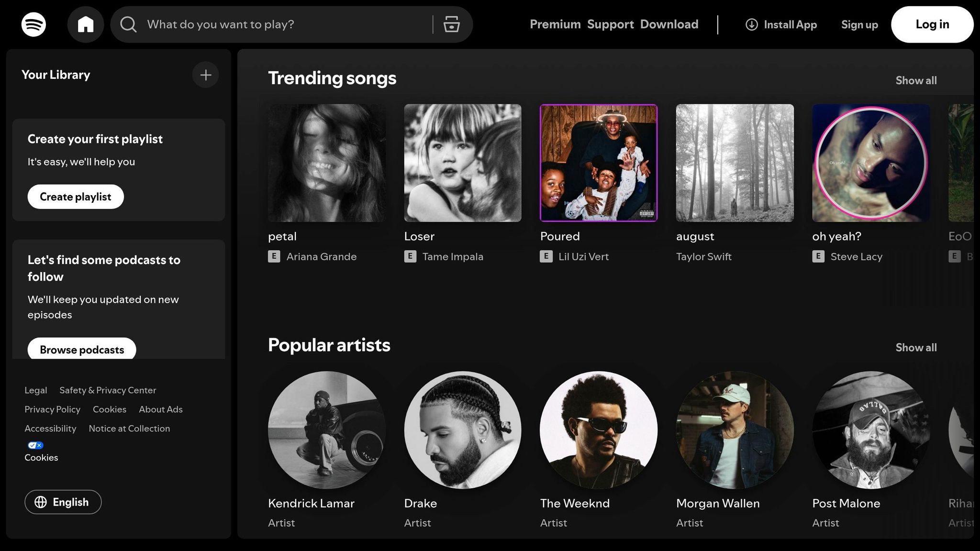Open the Premium menu link

(x=555, y=24)
